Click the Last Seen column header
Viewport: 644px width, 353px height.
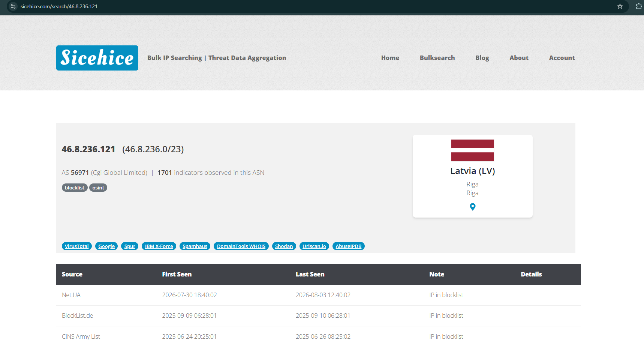(x=310, y=274)
